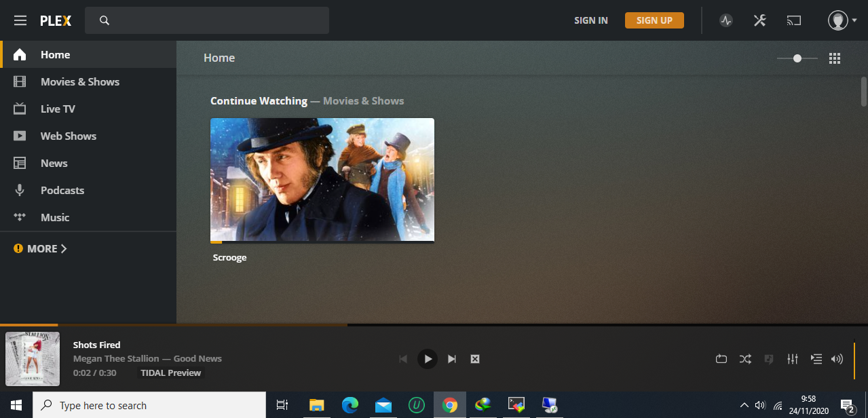
Task: Open Music in sidebar
Action: point(88,217)
